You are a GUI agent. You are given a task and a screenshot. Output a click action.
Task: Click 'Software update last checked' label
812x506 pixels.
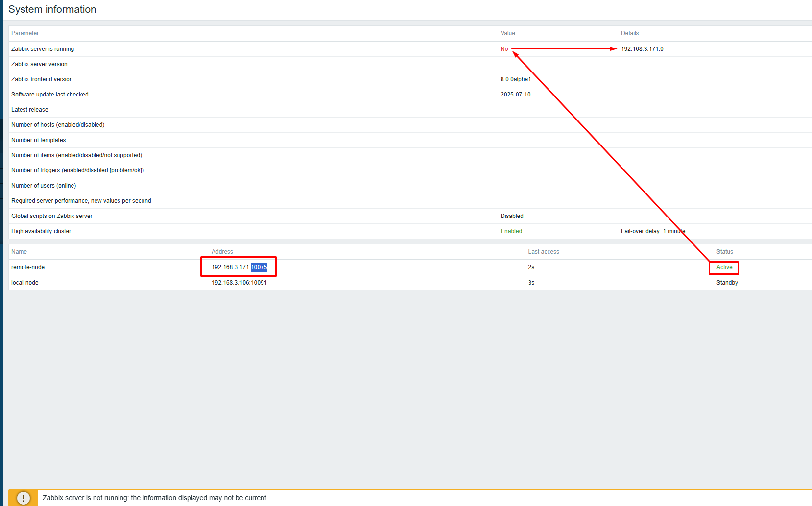click(50, 95)
